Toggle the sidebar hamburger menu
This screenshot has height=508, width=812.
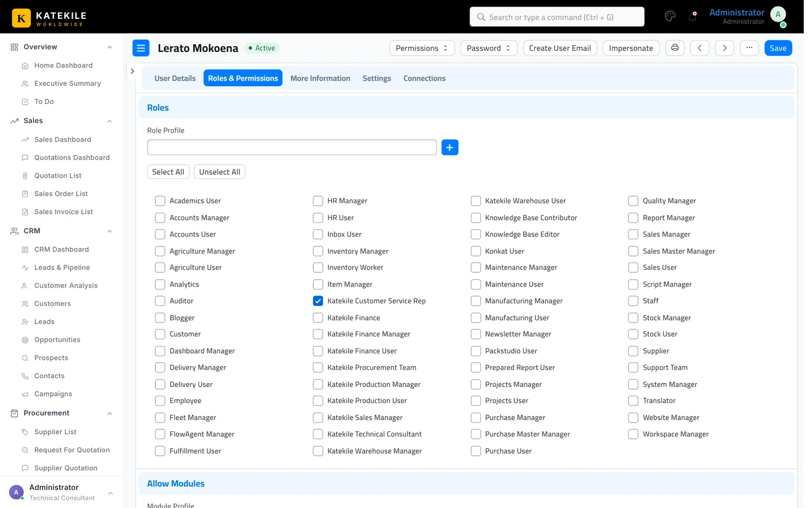(141, 48)
